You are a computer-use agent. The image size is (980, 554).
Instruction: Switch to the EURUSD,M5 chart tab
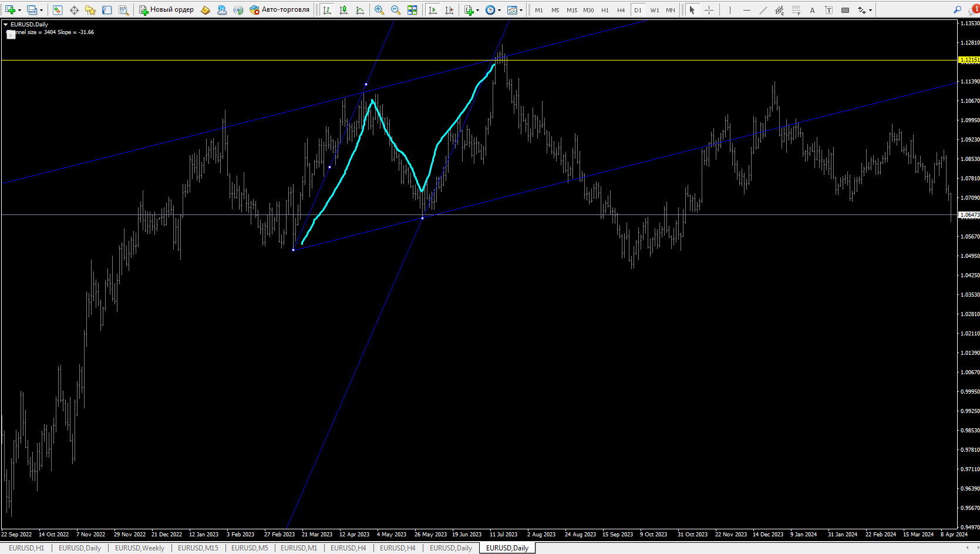coord(250,548)
